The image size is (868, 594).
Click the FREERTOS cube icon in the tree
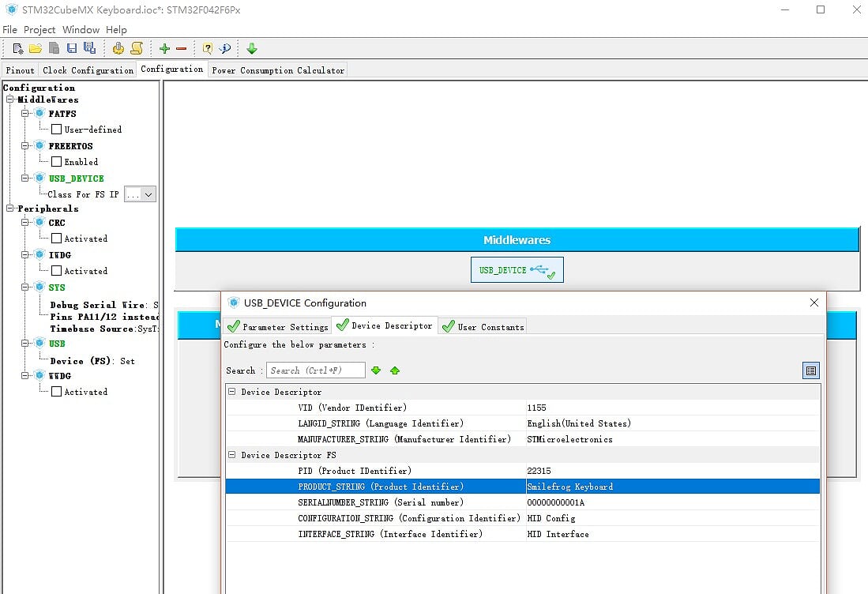(39, 145)
